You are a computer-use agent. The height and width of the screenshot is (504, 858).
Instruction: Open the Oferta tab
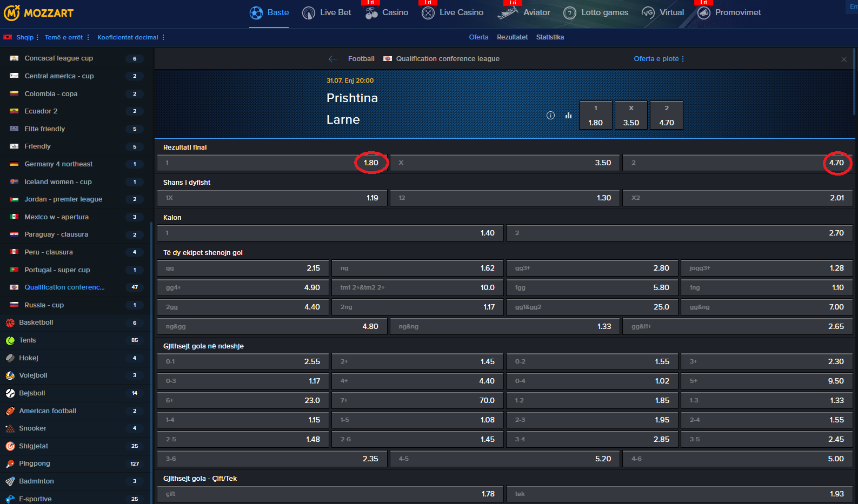[x=478, y=37]
